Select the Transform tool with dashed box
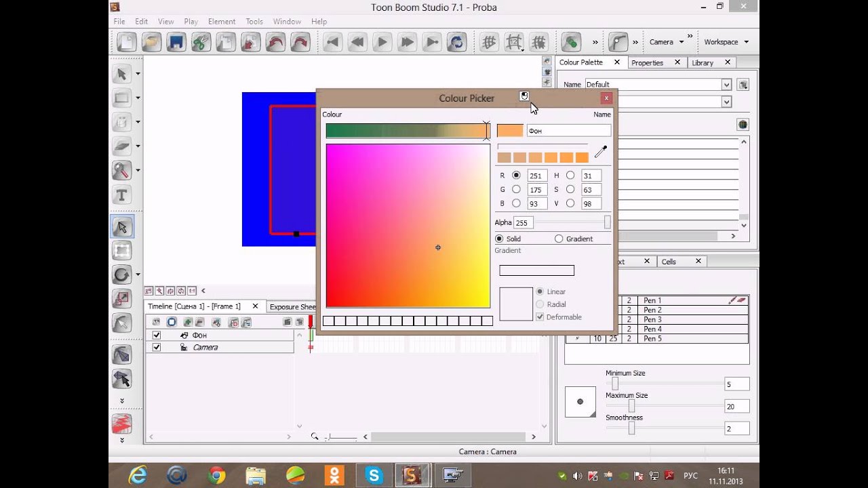Viewport: 868px width, 488px height. 122,251
